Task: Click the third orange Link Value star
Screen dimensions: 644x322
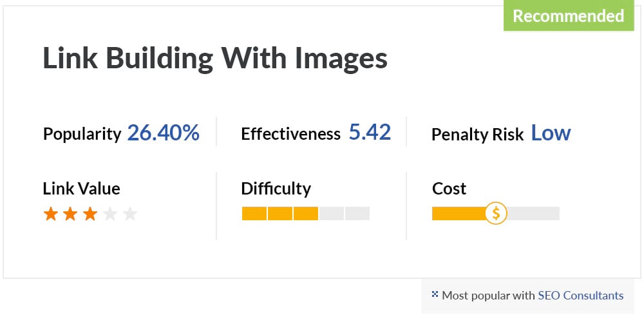Action: tap(90, 214)
